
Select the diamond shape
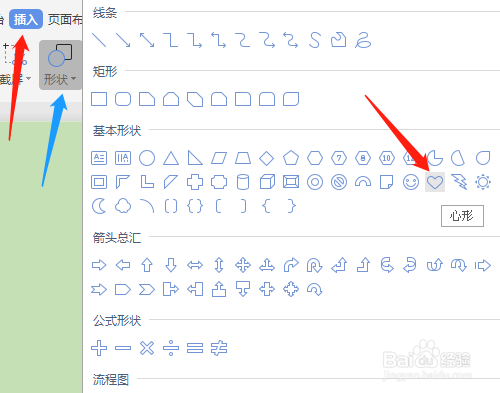click(x=267, y=158)
